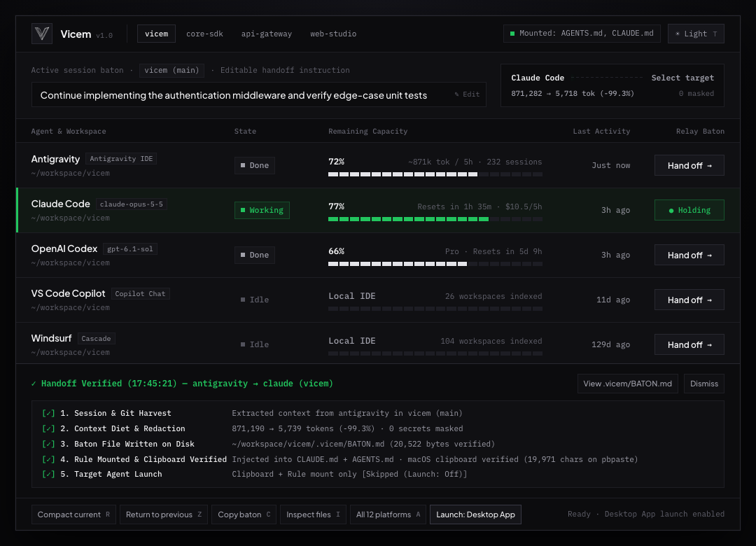Click the Antigravity IDE tag
Image resolution: width=756 pixels, height=546 pixels.
121,159
